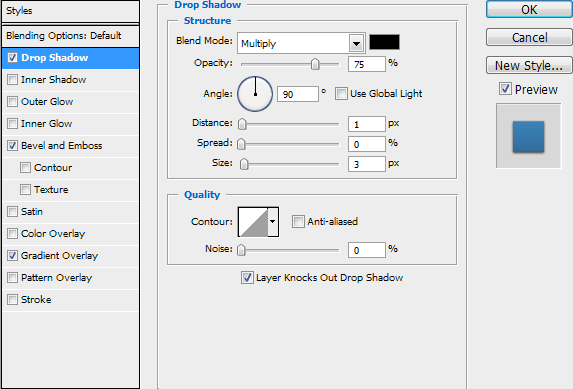The width and height of the screenshot is (573, 389).
Task: Enable the Inner Shadow checkbox
Action: (12, 80)
